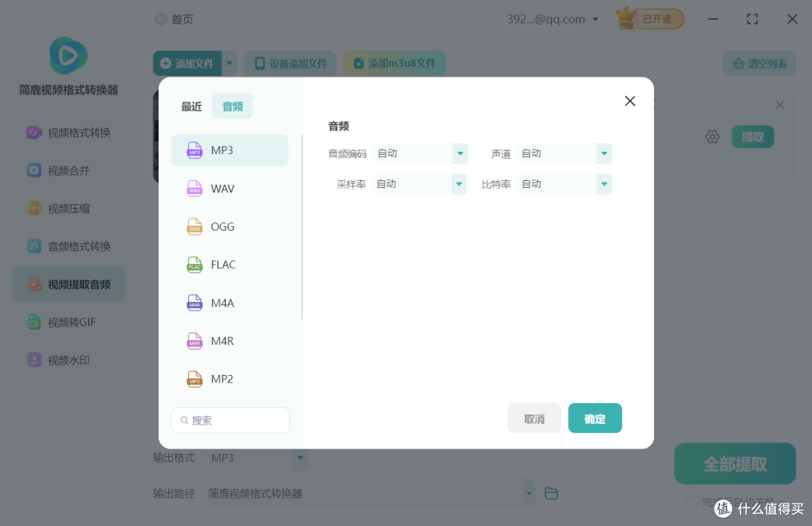Close the format dialog
The height and width of the screenshot is (526, 812).
[630, 101]
